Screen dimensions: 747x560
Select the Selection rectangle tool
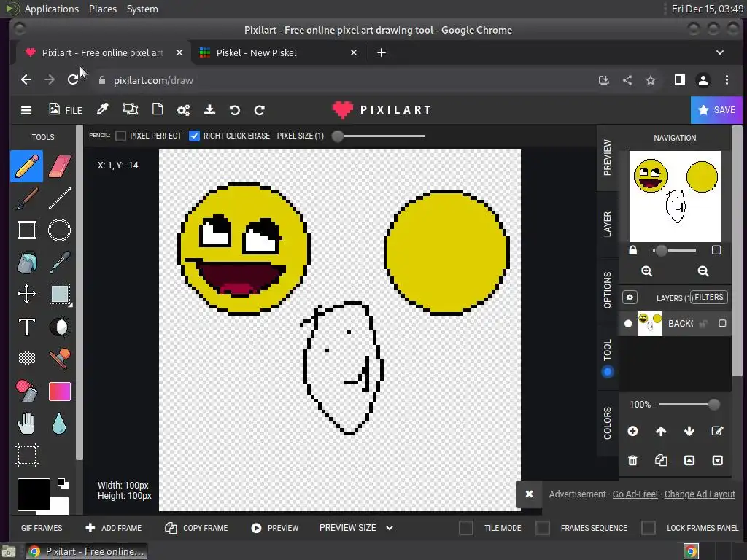coord(60,294)
